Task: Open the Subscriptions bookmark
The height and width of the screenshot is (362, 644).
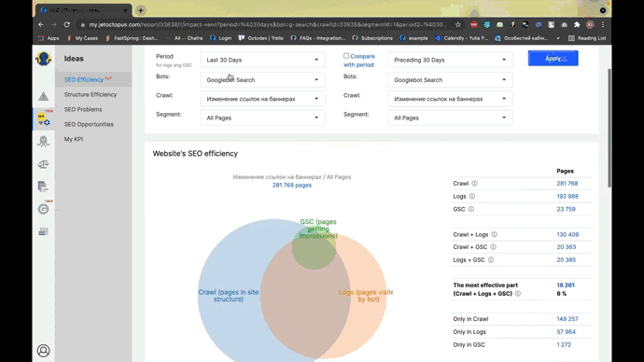Action: [x=373, y=38]
